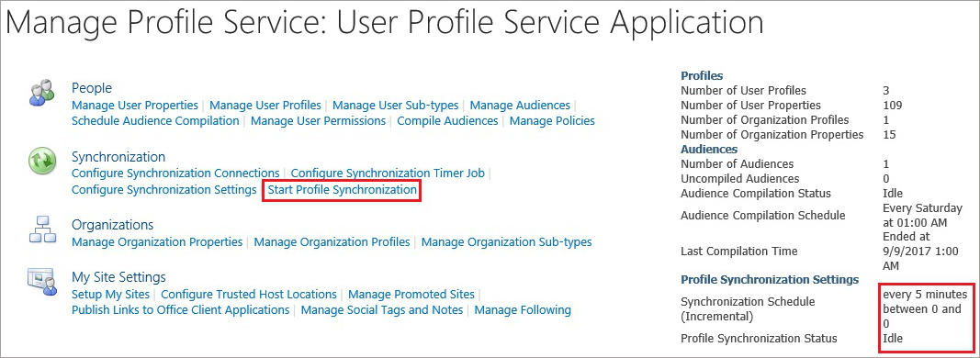Open Configure Synchronization Connections
This screenshot has width=980, height=358.
point(175,173)
